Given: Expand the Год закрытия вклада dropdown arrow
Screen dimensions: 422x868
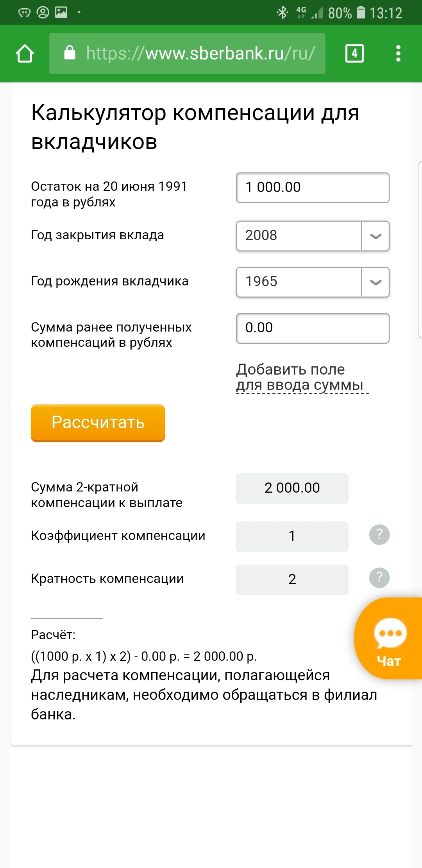Looking at the screenshot, I should pos(376,236).
